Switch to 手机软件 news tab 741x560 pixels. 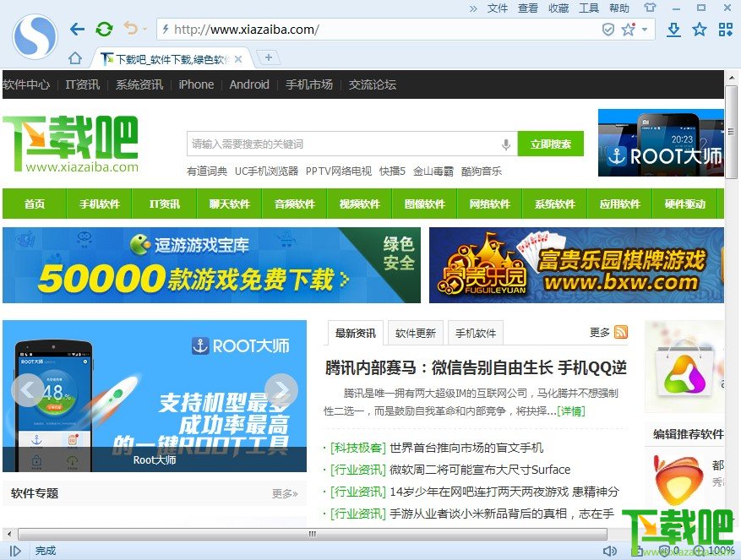pos(476,333)
